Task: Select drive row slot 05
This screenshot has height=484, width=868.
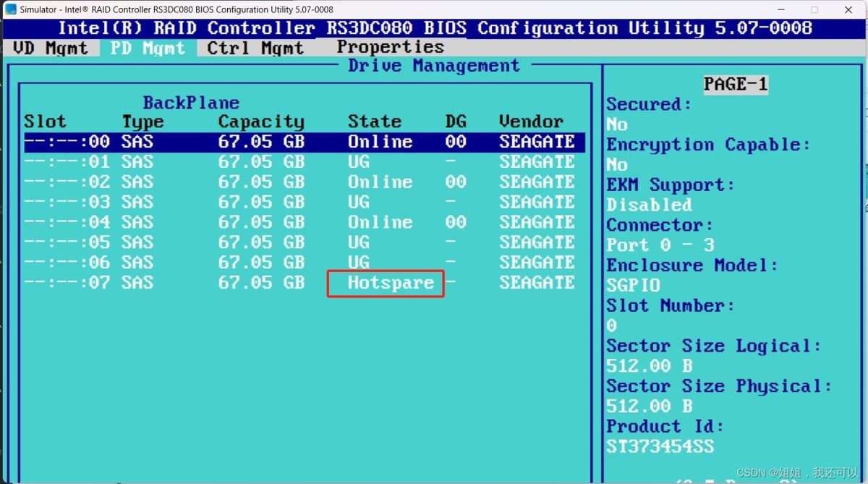Action: [304, 242]
